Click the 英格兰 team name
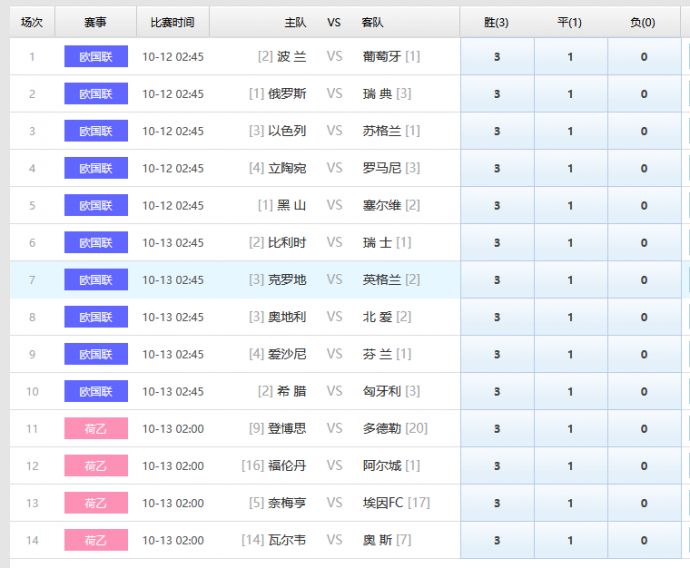This screenshot has width=690, height=568. [381, 280]
